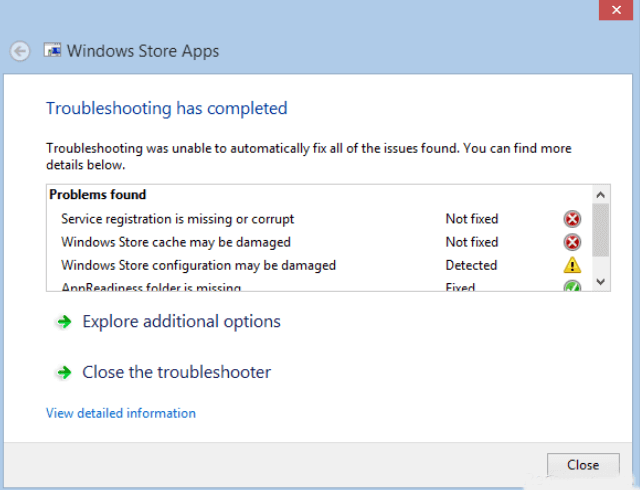This screenshot has height=490, width=640.
Task: Click the green check icon for AppReadiness folder
Action: click(572, 286)
